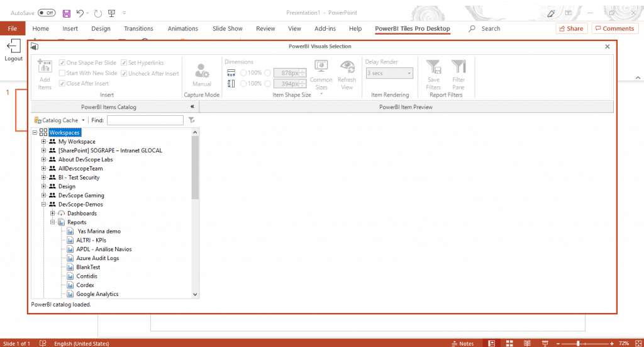This screenshot has width=644, height=347.
Task: Click the Save Filters icon
Action: tap(433, 66)
